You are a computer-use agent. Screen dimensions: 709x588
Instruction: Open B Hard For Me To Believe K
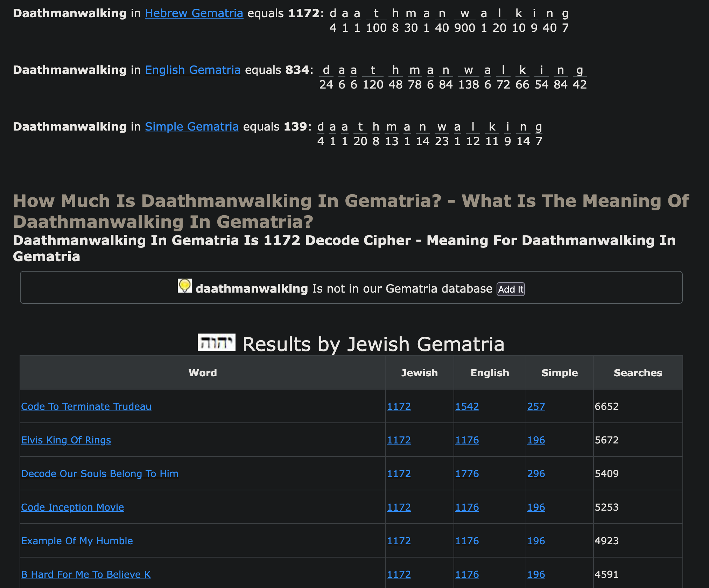[x=86, y=574]
